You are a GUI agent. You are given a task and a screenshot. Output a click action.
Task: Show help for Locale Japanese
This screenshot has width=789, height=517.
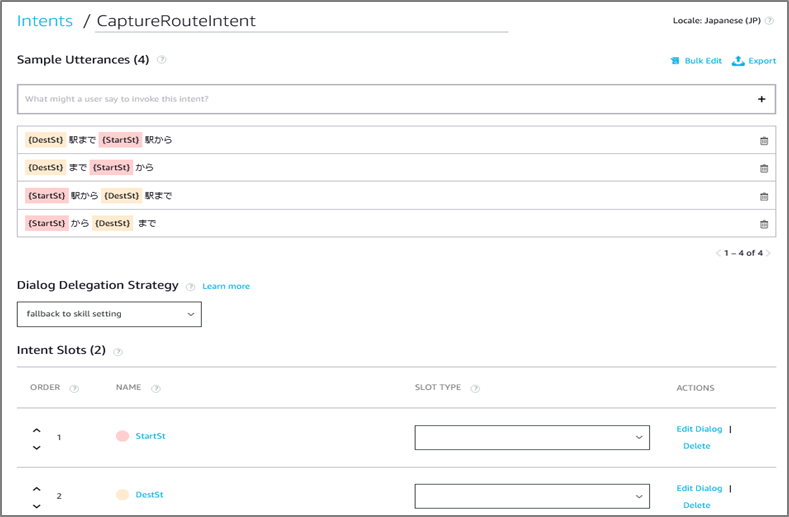coord(769,21)
